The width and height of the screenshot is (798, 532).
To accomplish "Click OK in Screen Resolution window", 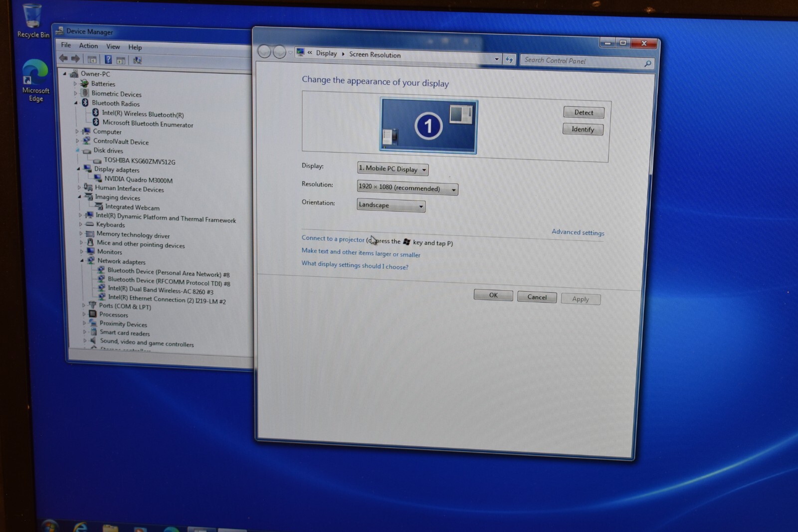I will tap(493, 295).
